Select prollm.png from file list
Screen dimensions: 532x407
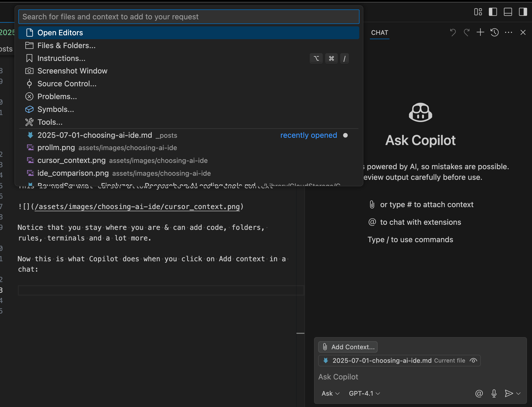pyautogui.click(x=189, y=148)
